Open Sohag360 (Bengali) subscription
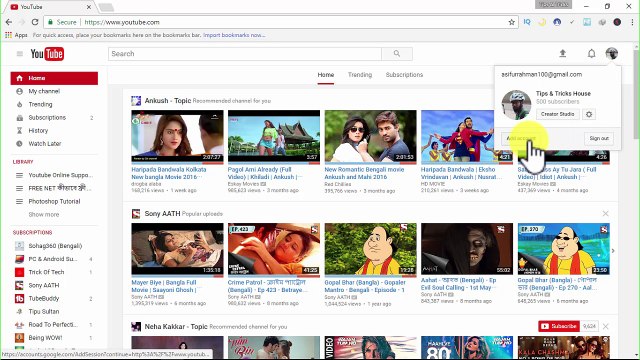 point(54,246)
